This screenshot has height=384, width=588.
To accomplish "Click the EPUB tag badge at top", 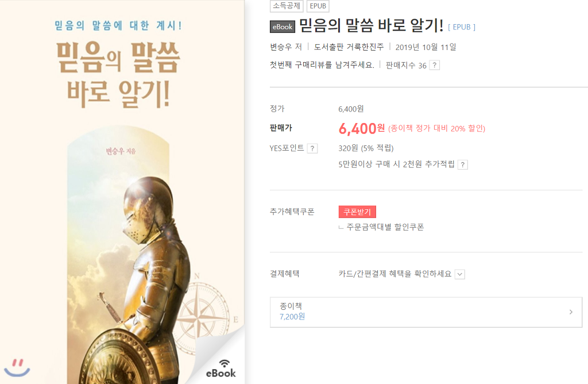I will [x=318, y=6].
